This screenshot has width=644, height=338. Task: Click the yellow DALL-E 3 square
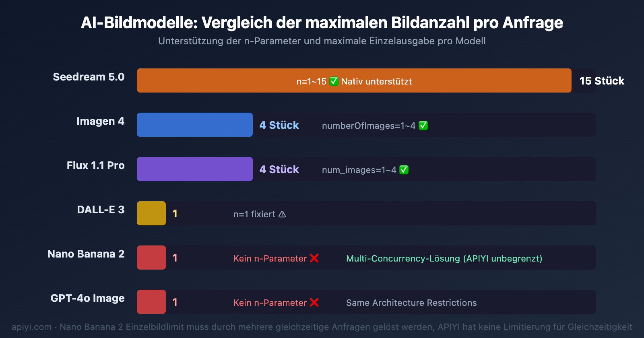coord(151,213)
